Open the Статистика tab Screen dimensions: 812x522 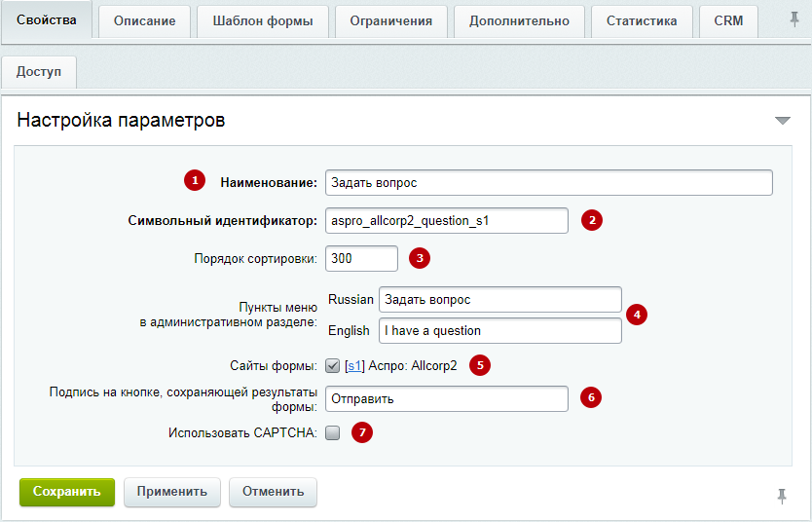[642, 21]
